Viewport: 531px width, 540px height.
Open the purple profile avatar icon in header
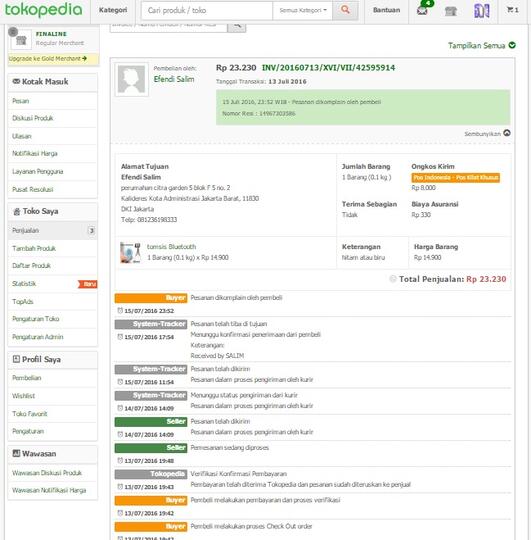tap(482, 11)
